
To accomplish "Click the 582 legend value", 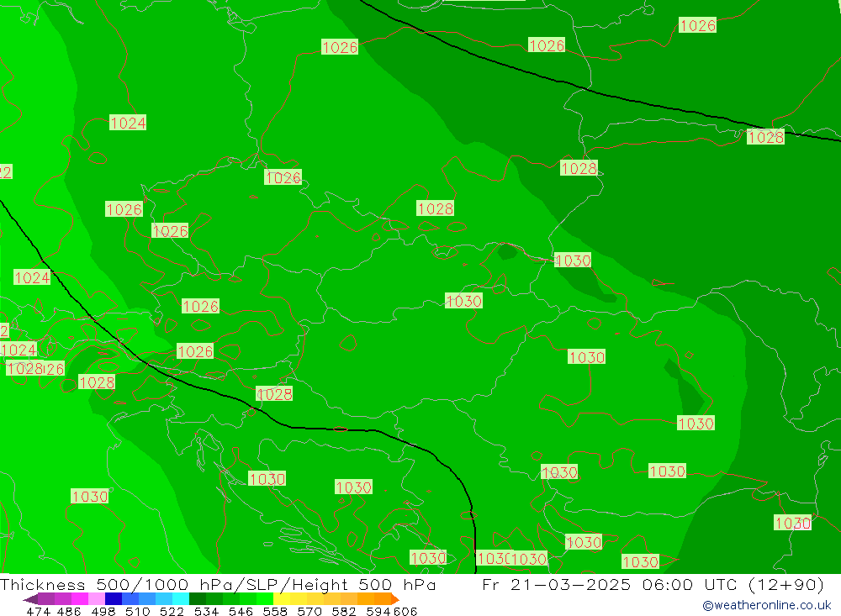I will pos(343,611).
